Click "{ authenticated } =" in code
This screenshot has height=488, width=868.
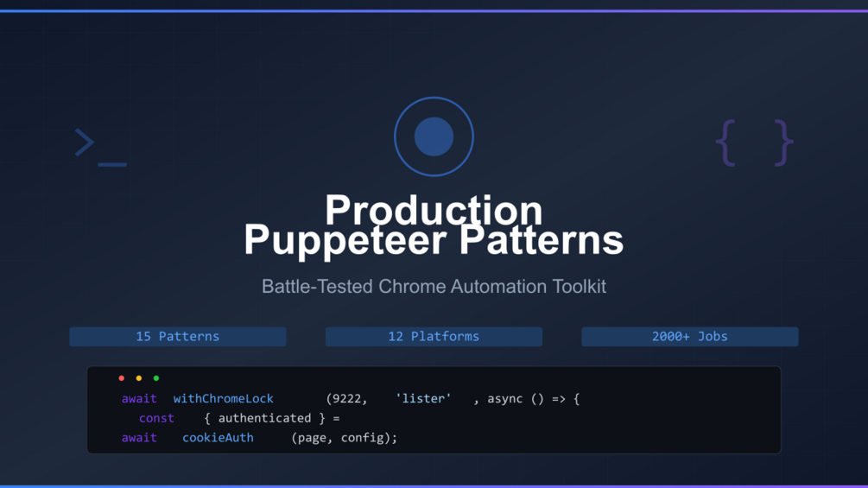[272, 418]
